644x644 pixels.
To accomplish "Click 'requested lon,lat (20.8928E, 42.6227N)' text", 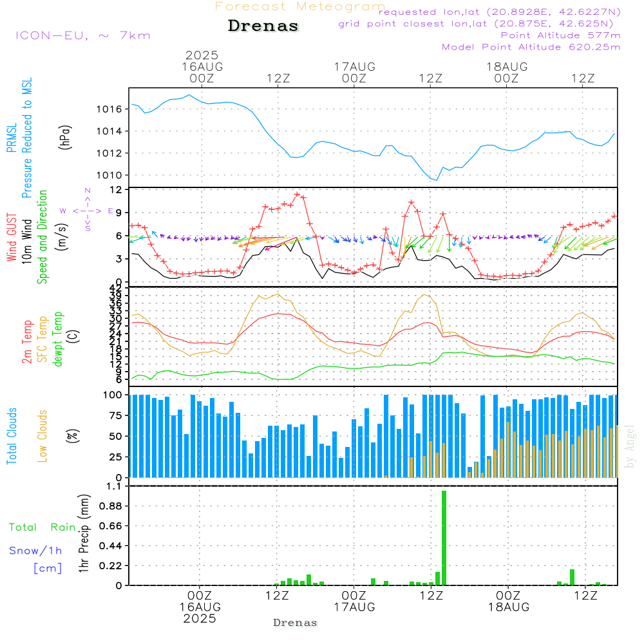I will click(500, 12).
